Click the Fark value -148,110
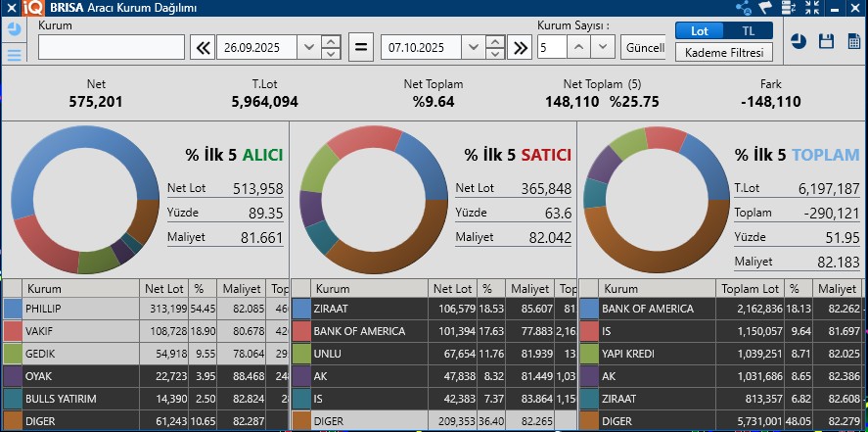The image size is (868, 432). 770,102
